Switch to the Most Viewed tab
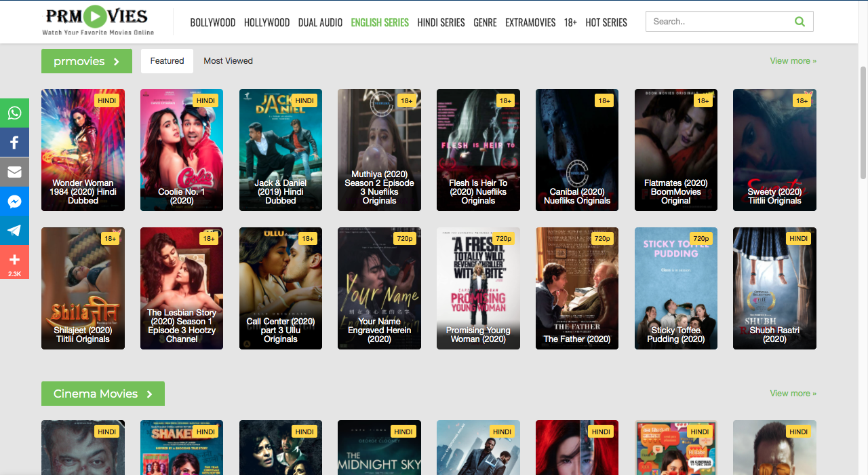Viewport: 868px width, 475px height. 228,61
